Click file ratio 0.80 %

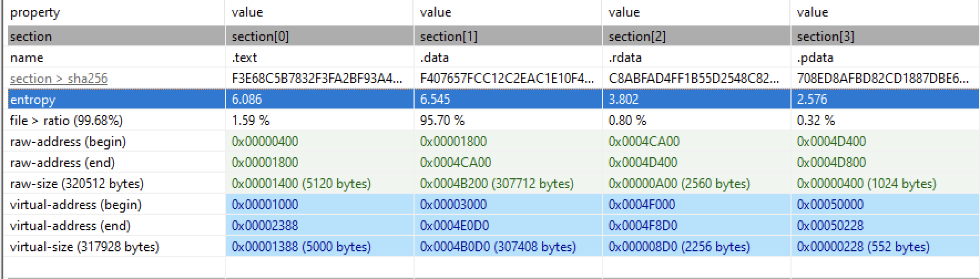[x=627, y=121]
